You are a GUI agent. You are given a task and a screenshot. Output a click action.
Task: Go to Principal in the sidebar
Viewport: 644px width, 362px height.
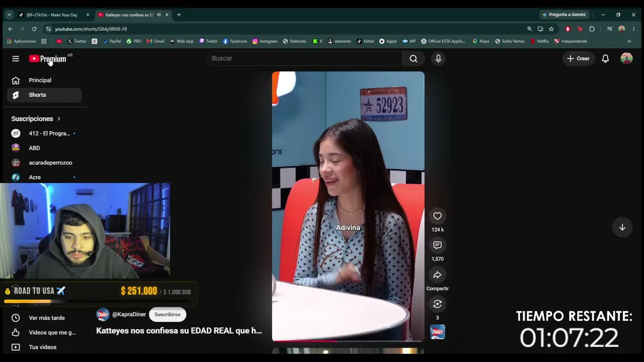coord(44,80)
